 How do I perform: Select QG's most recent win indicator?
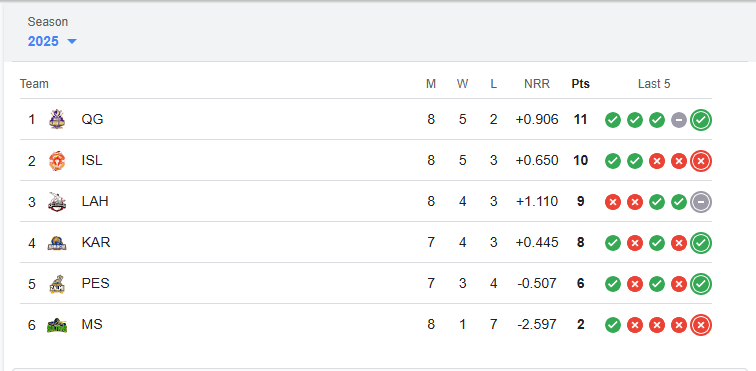pyautogui.click(x=701, y=120)
